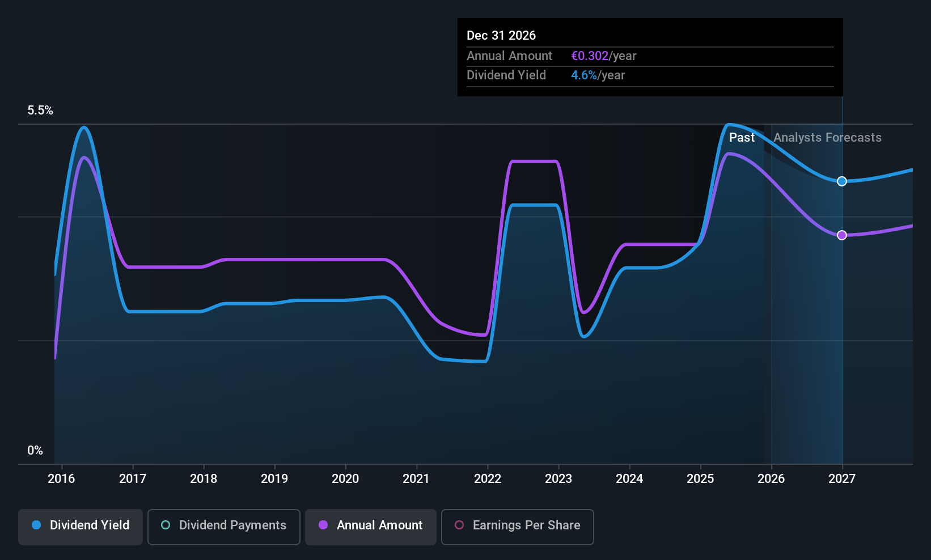Toggle the Dividend Yield series visibility
The image size is (931, 560).
click(80, 526)
